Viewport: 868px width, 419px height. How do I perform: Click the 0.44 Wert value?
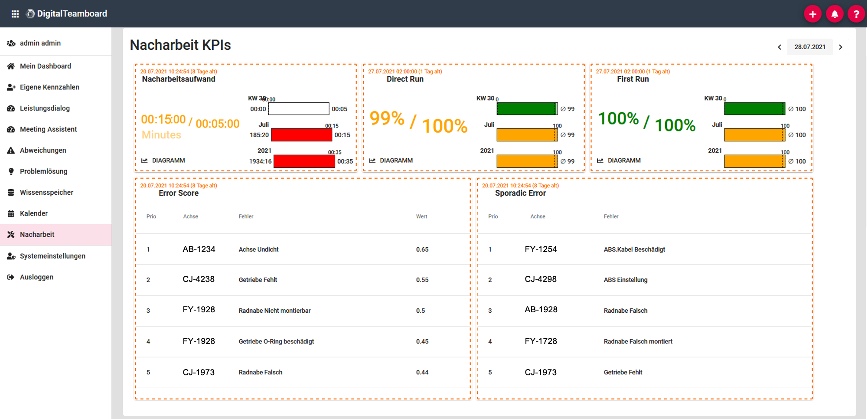(422, 373)
